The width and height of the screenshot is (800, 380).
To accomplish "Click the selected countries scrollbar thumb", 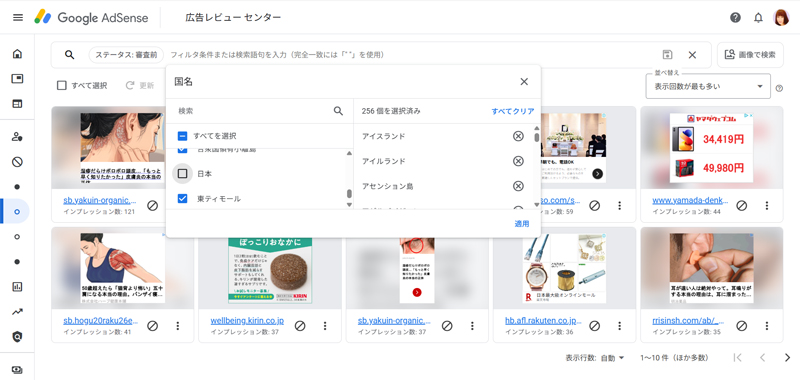I will tap(537, 137).
